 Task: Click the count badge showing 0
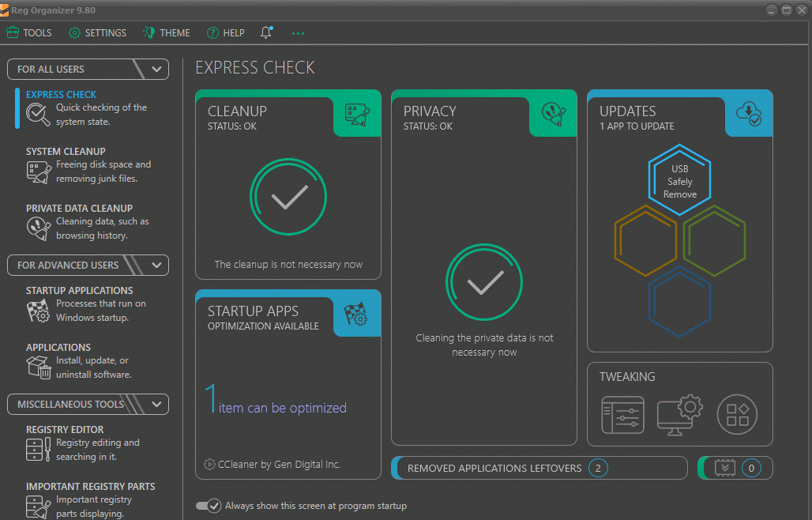coord(751,468)
